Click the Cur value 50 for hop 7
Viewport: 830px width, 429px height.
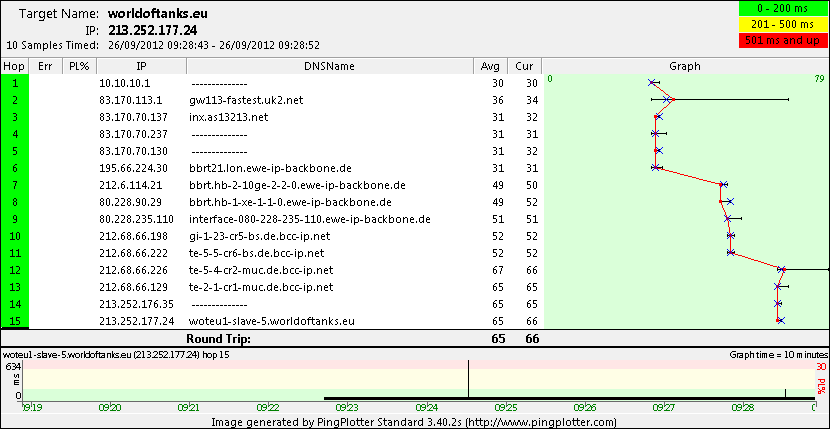[x=532, y=185]
